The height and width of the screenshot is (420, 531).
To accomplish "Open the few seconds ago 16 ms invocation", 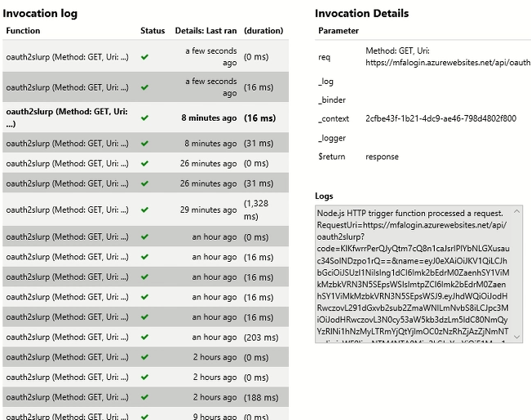I will pos(67,87).
